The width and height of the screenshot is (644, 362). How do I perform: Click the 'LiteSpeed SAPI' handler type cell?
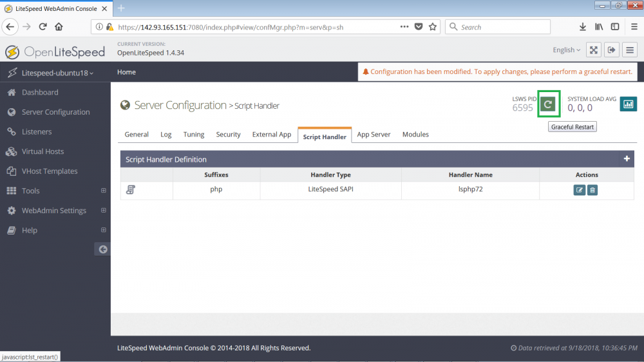[330, 190]
